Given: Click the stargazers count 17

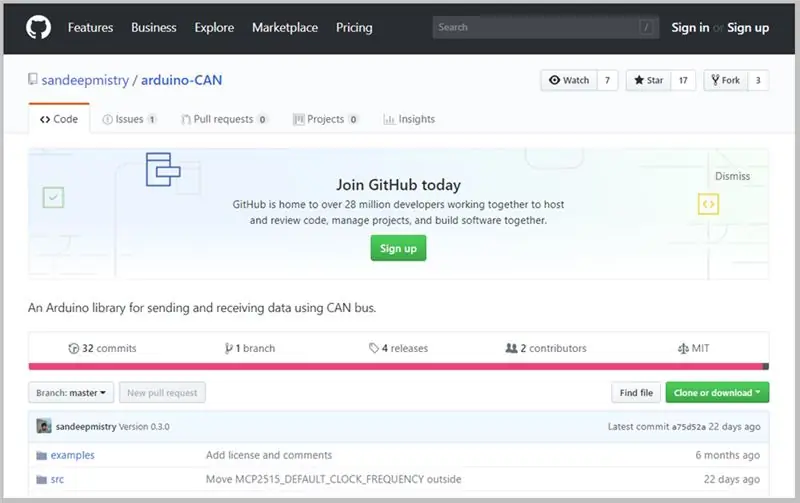Looking at the screenshot, I should pyautogui.click(x=683, y=80).
